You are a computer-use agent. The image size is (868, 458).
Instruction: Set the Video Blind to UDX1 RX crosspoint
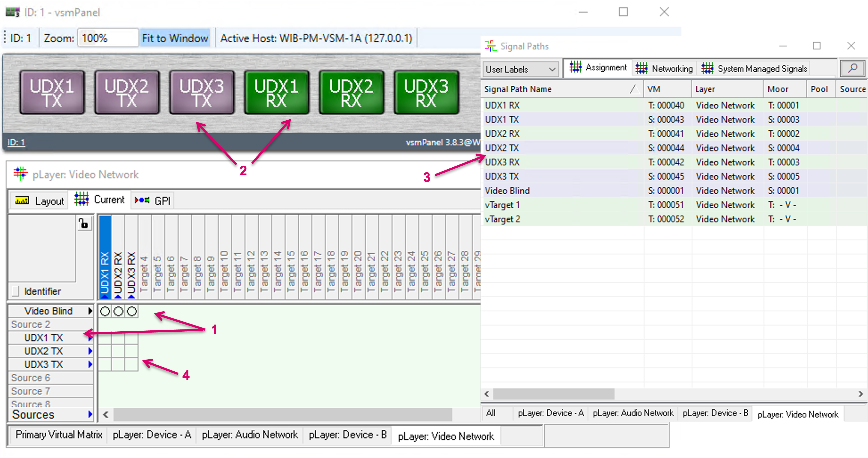105,311
